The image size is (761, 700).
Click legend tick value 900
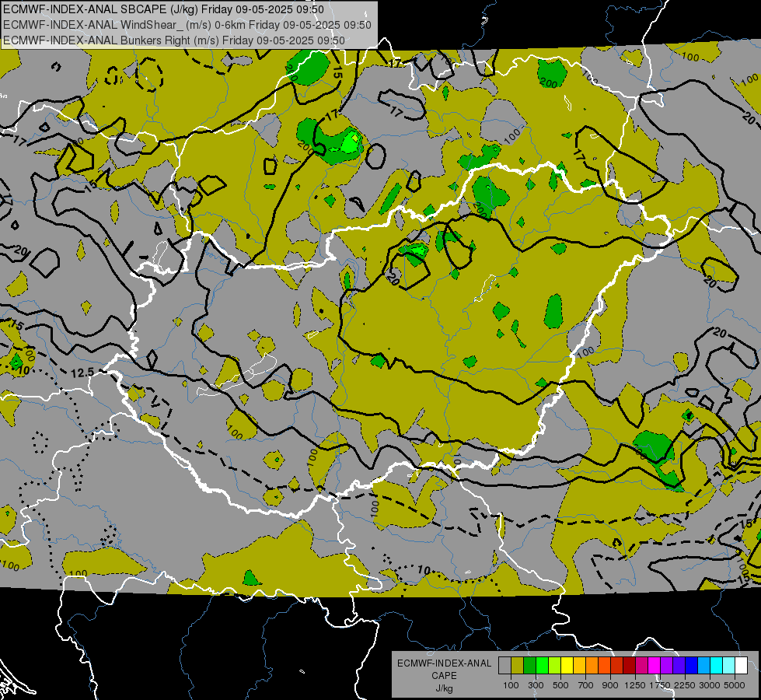pos(610,685)
